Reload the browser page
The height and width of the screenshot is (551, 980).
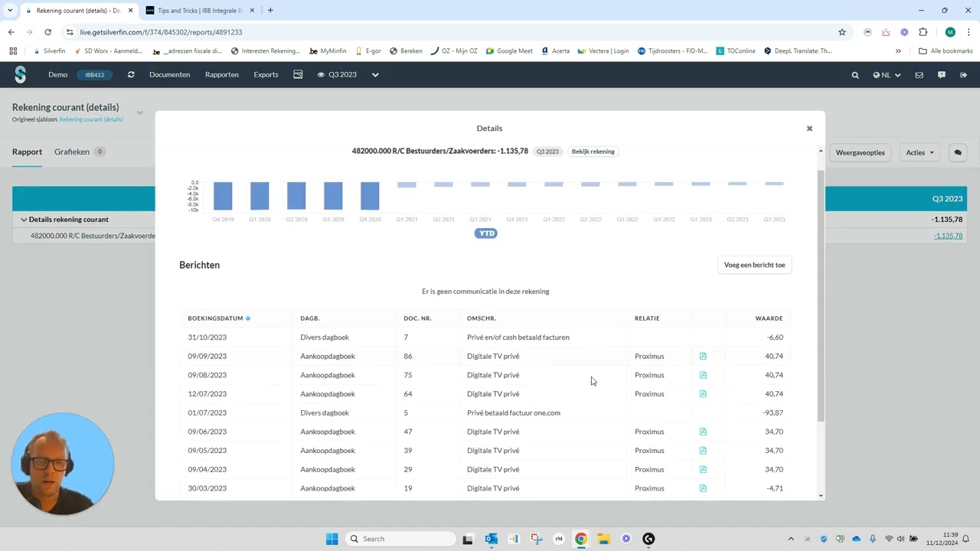tap(47, 32)
